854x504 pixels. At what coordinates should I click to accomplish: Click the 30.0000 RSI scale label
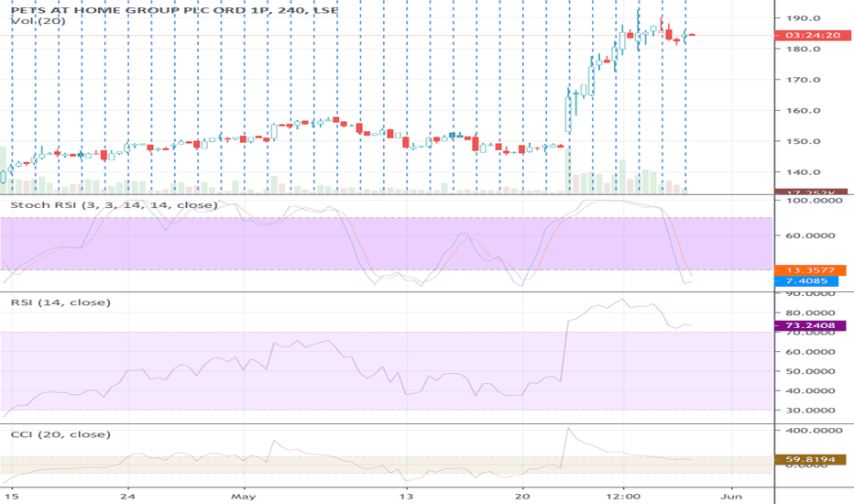pyautogui.click(x=810, y=411)
